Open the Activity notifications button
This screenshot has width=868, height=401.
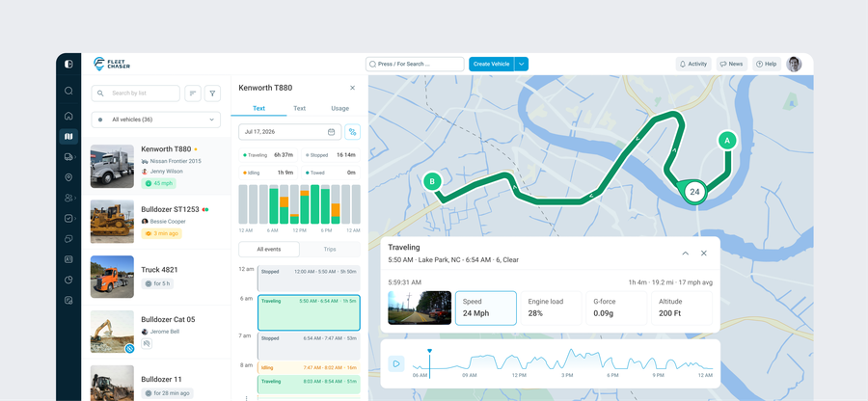693,65
